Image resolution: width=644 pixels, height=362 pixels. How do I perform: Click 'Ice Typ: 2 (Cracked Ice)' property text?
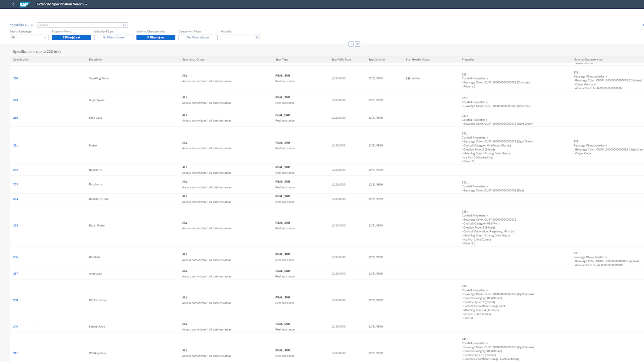click(477, 157)
